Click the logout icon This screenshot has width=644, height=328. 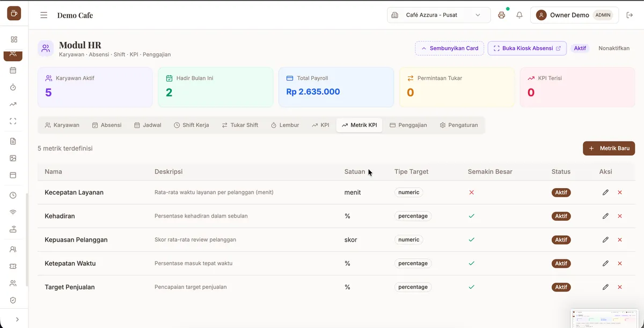(x=630, y=15)
